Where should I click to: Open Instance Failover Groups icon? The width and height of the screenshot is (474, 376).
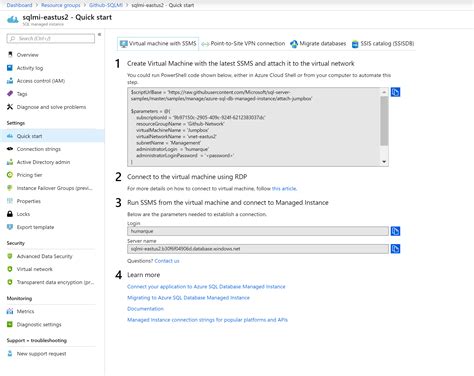click(10, 188)
